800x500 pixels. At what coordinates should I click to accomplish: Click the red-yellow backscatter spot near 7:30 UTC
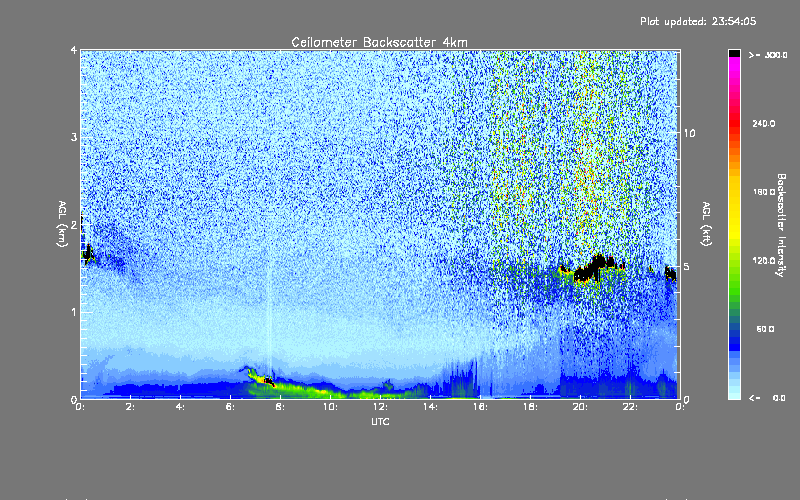coord(268,381)
